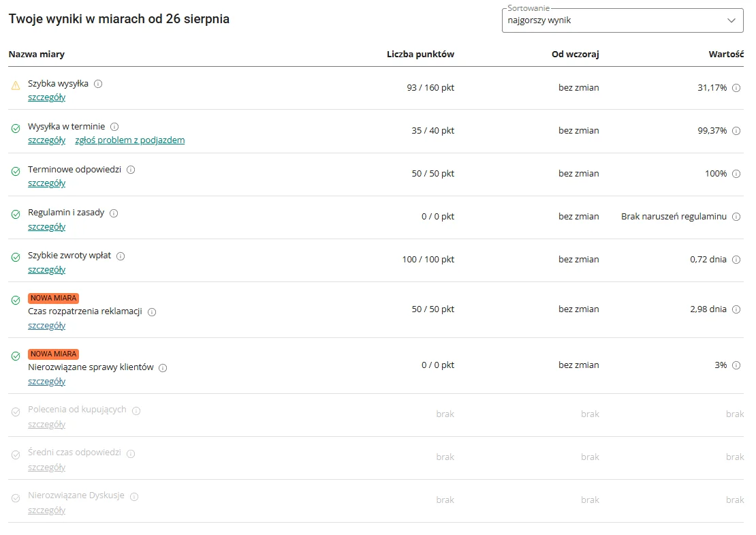Open szczegóły link under Nierozwiązane sprawy klientów
Screen dimensions: 756x535
(47, 382)
